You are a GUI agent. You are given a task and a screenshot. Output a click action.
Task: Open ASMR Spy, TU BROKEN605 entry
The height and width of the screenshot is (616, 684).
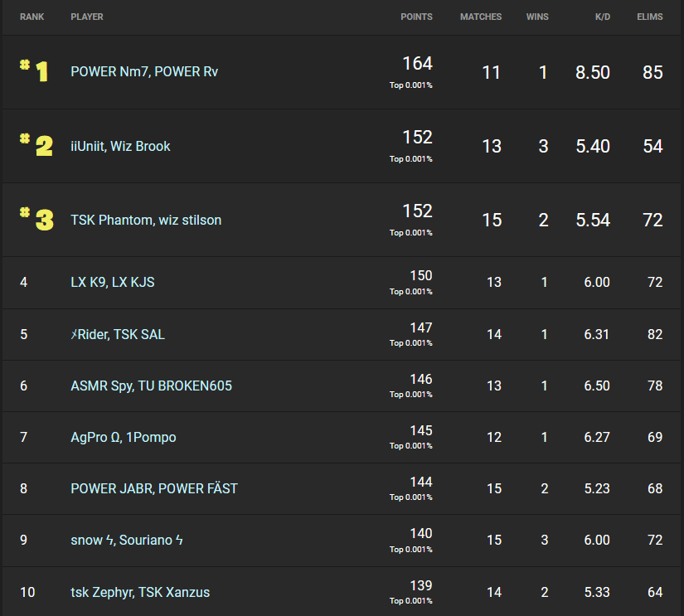click(151, 386)
